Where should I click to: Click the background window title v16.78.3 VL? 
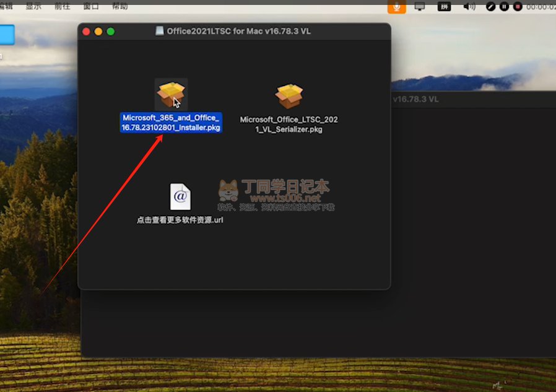click(415, 99)
